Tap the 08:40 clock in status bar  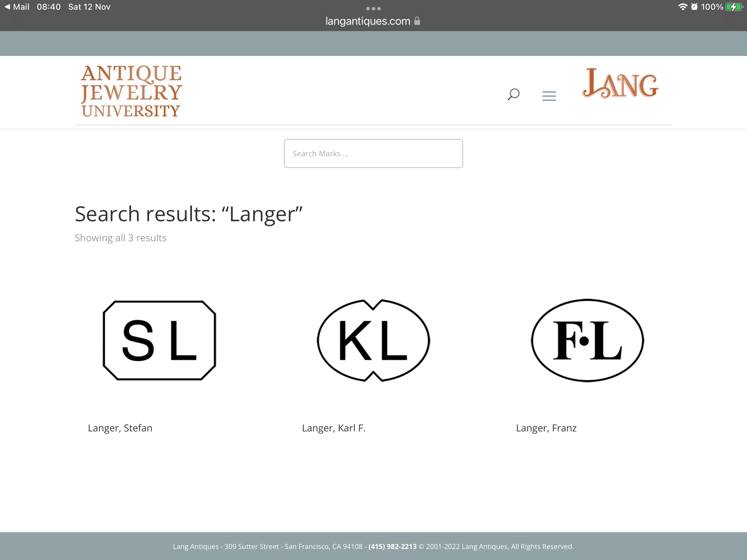point(49,7)
